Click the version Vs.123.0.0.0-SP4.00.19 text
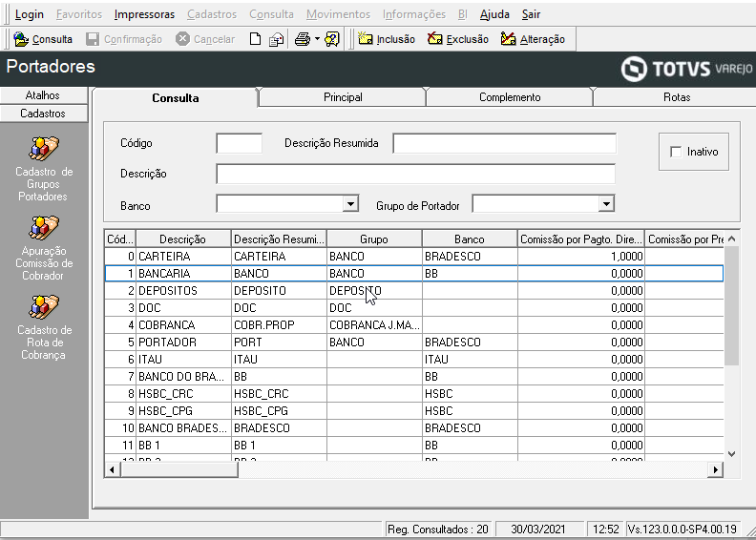 point(682,530)
